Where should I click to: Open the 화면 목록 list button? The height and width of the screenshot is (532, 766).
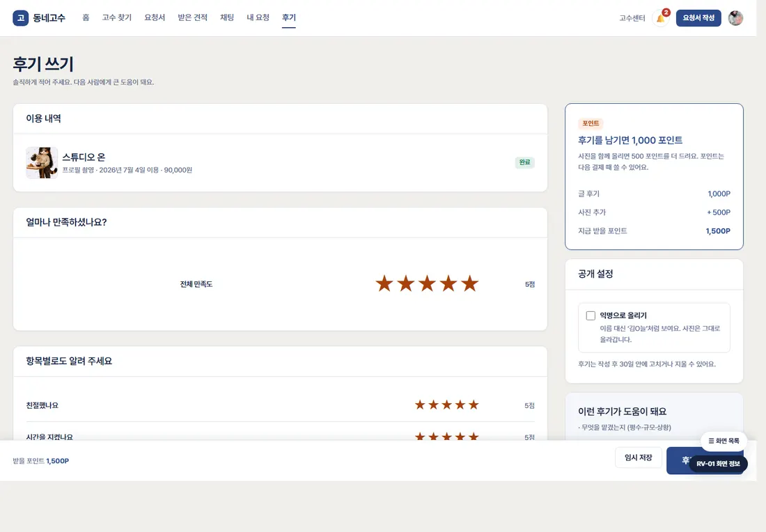coord(724,441)
